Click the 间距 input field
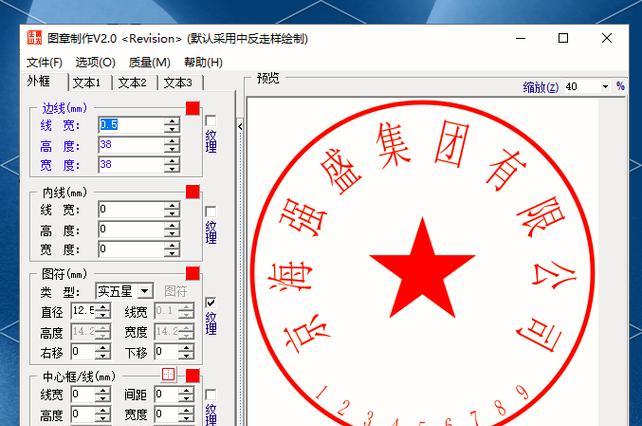This screenshot has width=642, height=426. pos(167,394)
